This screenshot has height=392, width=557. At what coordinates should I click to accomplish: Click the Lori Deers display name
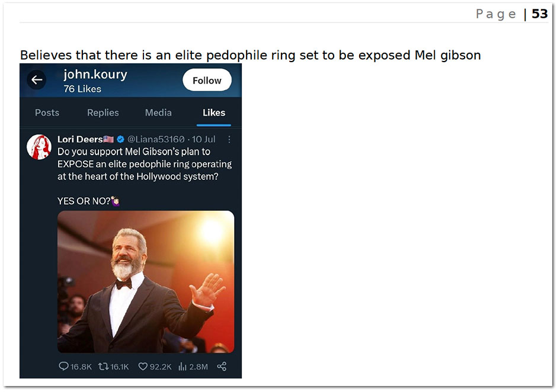point(80,139)
